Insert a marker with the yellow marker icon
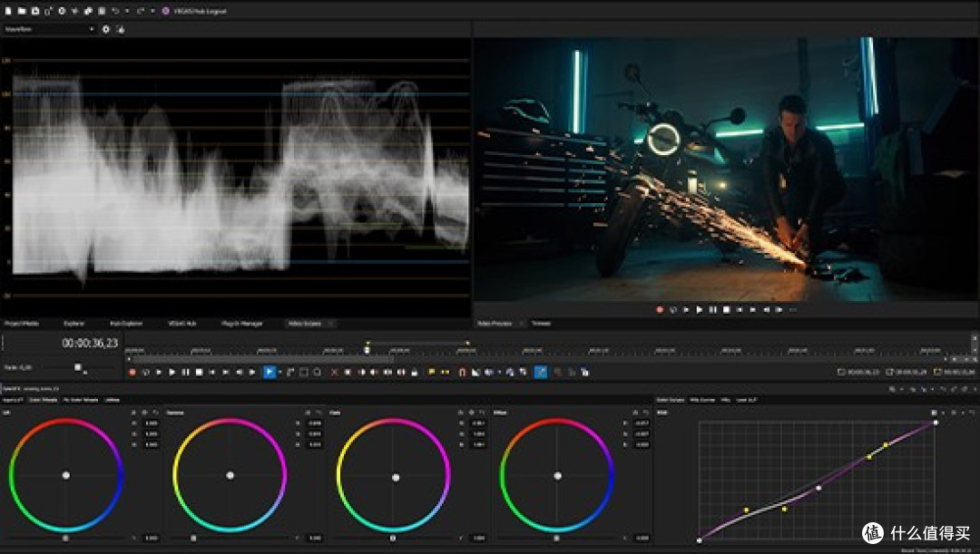980x554 pixels. tap(431, 373)
